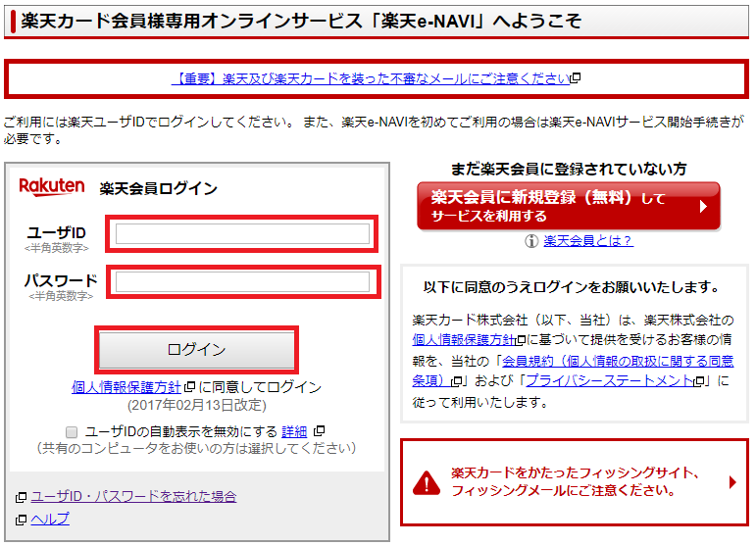Open the ヘルプ link
756x546 pixels.
50,519
